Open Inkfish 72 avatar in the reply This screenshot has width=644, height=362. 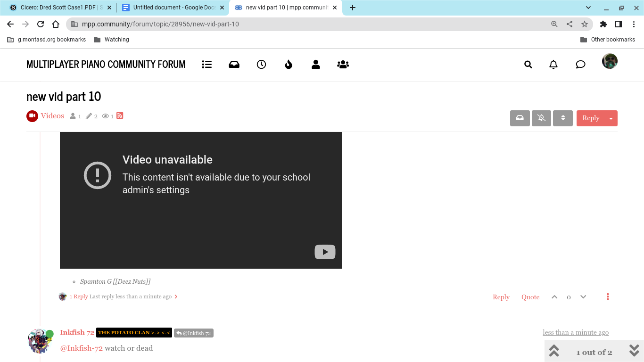point(40,341)
